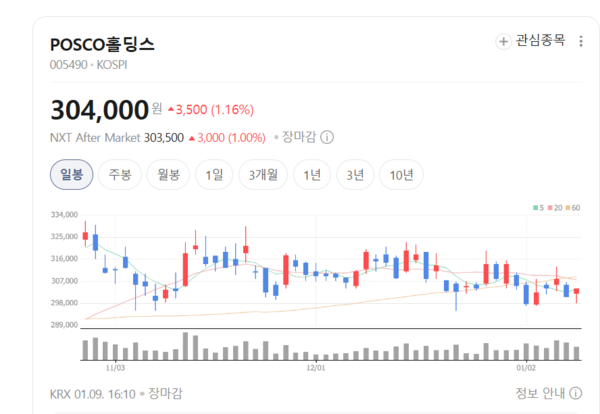Choose the 10년 chart period
The image size is (600, 414).
point(401,175)
